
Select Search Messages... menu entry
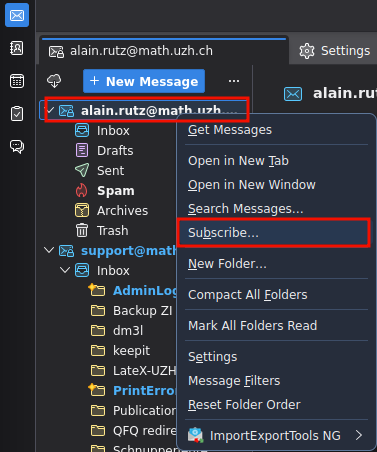[276, 209]
